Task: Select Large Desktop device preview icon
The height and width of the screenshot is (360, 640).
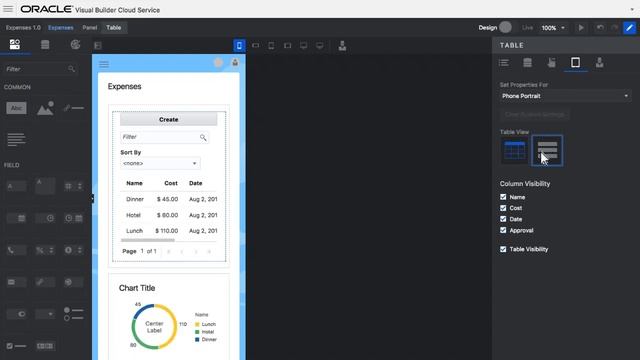Action: (320, 45)
